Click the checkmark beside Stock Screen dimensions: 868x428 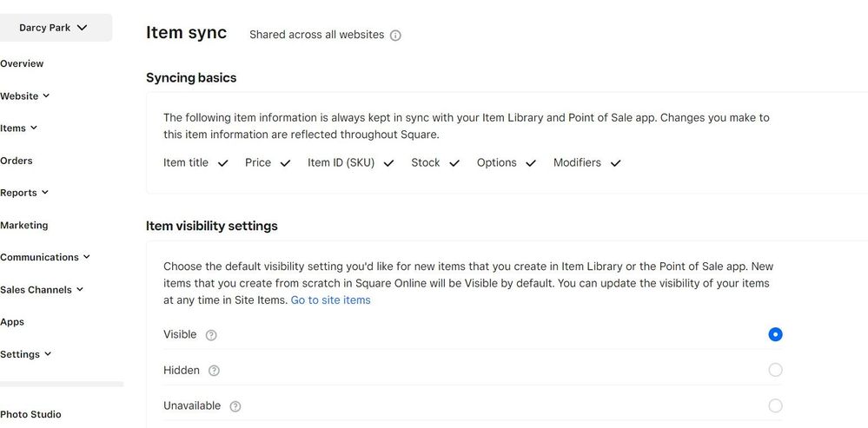coord(454,163)
